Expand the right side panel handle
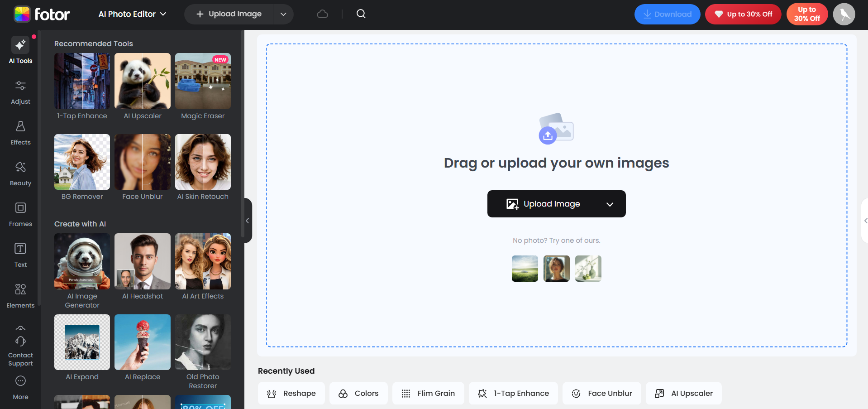Viewport: 868px width, 409px height. [865, 221]
